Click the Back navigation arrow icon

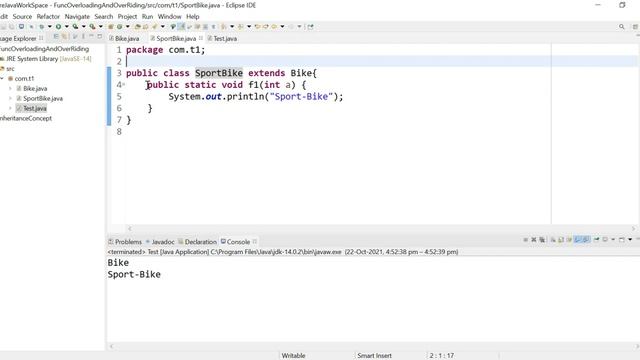(274, 27)
